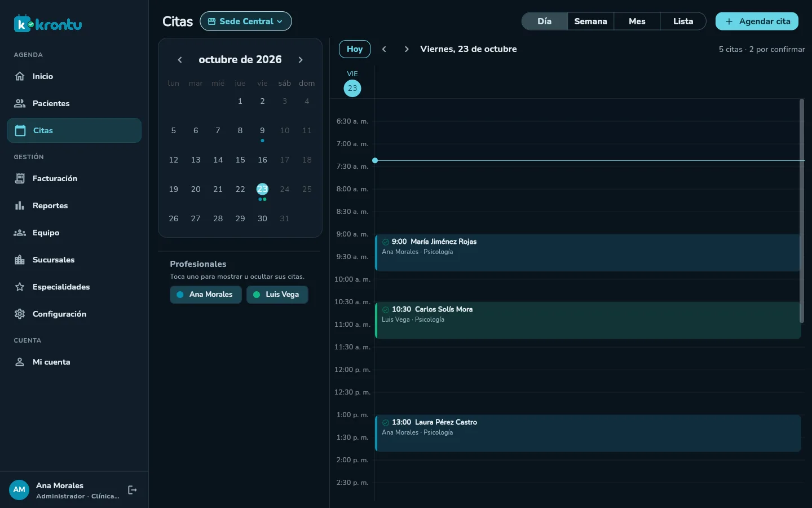Screen dimensions: 812x508
Task: Click the status icon on Carlos Solís Mora appointment
Action: pos(386,309)
